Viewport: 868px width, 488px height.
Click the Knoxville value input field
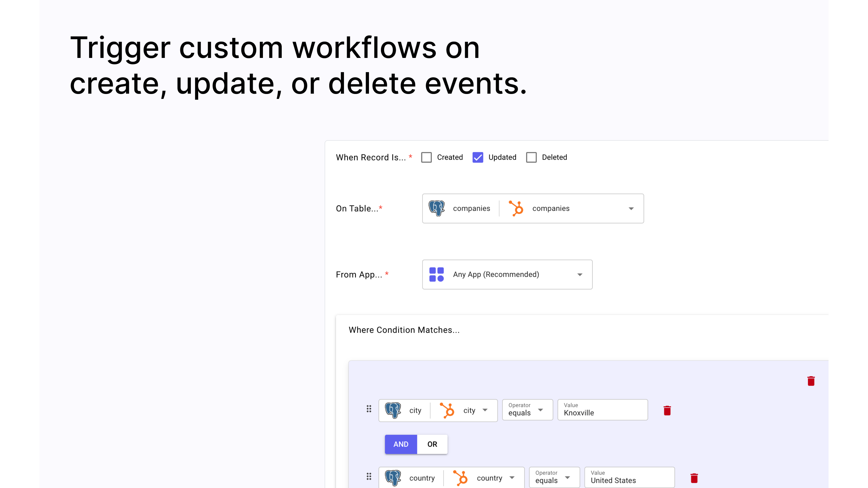602,412
